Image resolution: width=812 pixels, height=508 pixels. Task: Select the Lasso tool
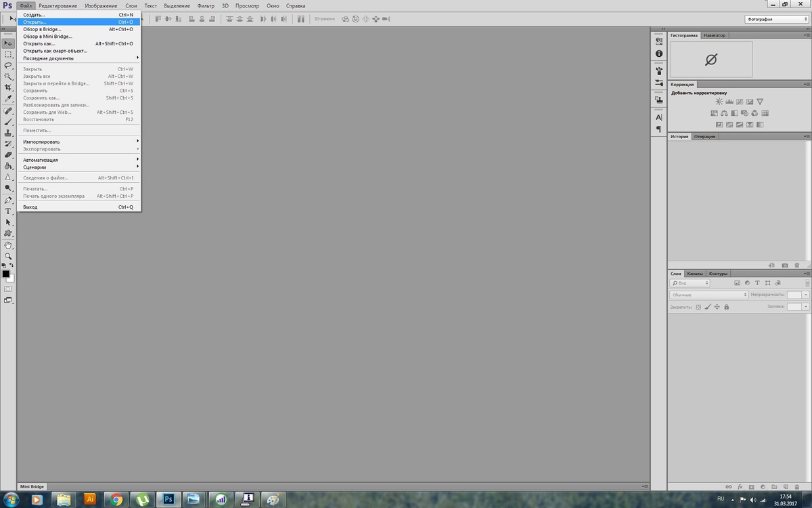(x=8, y=66)
